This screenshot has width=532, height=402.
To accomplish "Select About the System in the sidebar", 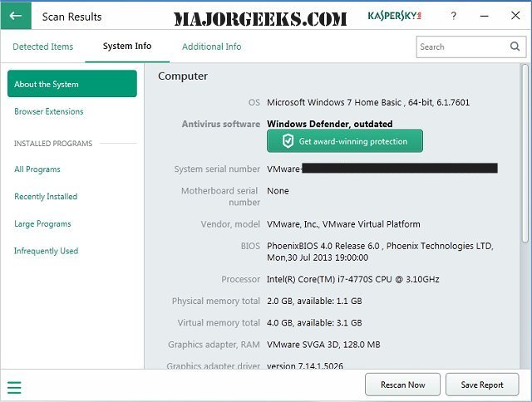I will click(72, 84).
